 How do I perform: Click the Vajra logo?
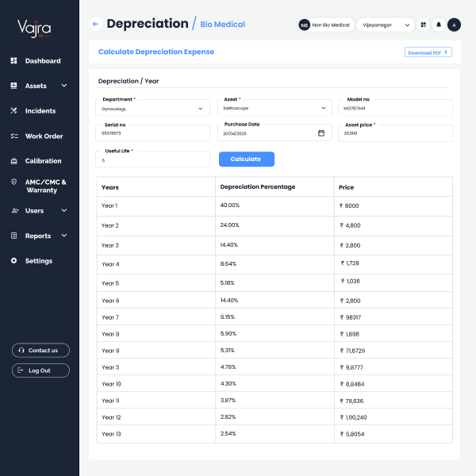(34, 29)
